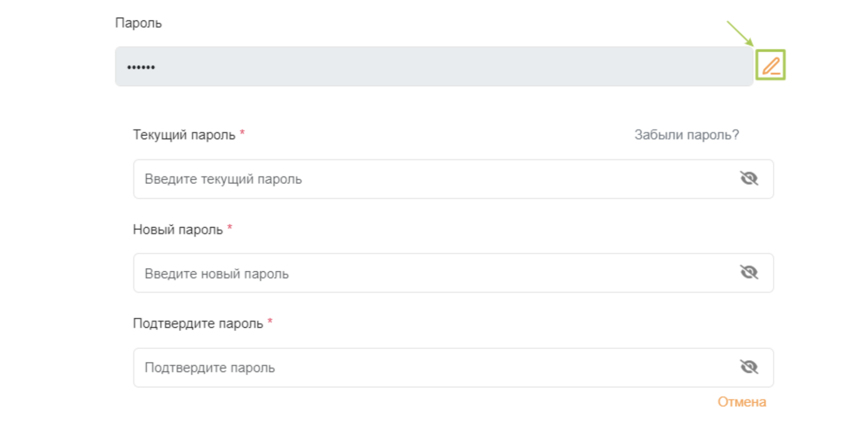Screen dimensions: 868x431
Task: Click the 'Новый пароль' label
Action: tap(178, 229)
